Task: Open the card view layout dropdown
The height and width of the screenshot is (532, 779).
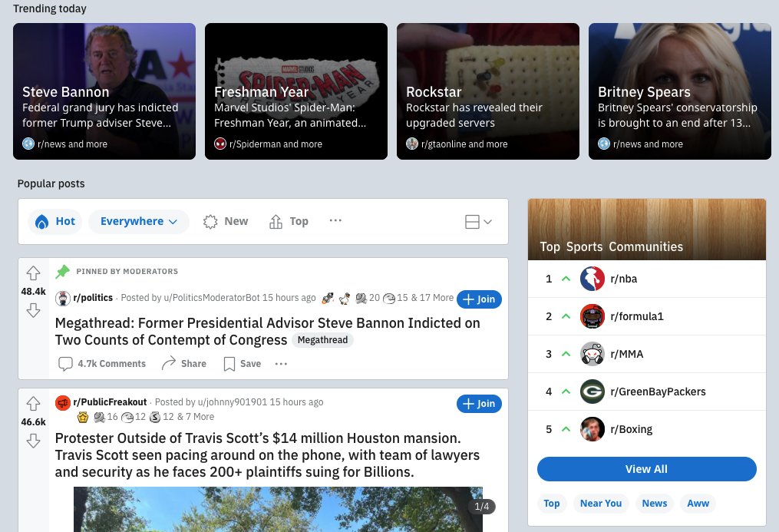Action: point(478,222)
